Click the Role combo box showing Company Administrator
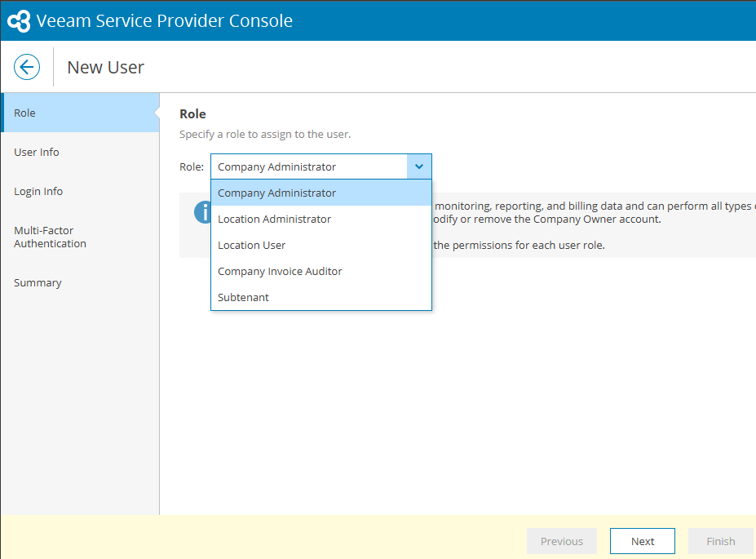 coord(321,166)
